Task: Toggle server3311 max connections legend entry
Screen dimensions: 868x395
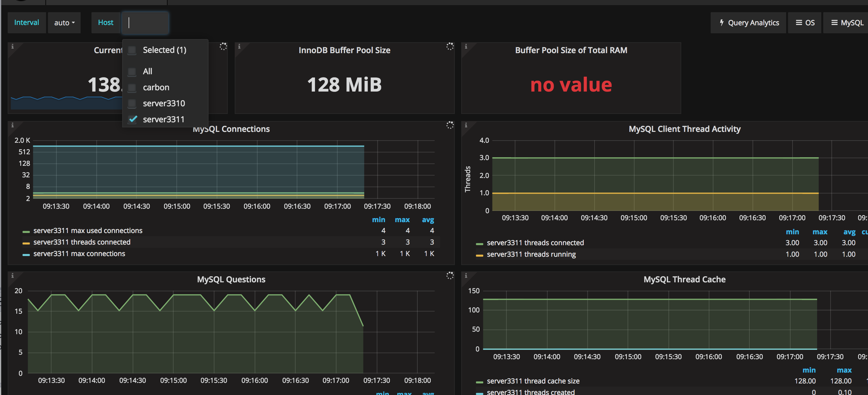Action: pos(79,254)
